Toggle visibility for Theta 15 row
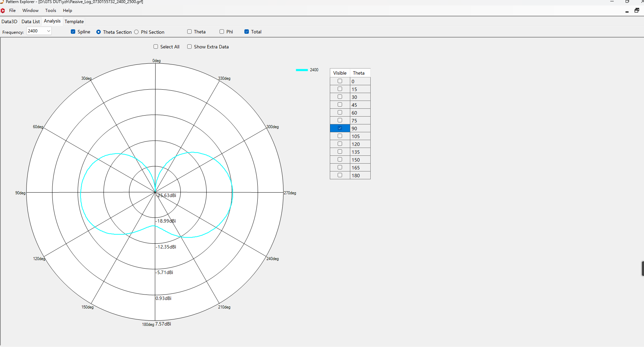Image resolution: width=644 pixels, height=347 pixels. [340, 89]
